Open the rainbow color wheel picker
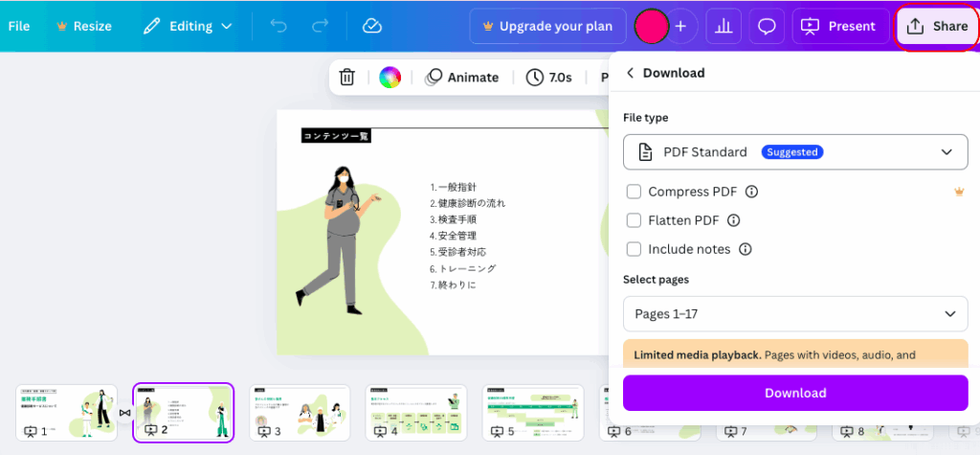Image resolution: width=980 pixels, height=455 pixels. pyautogui.click(x=389, y=78)
